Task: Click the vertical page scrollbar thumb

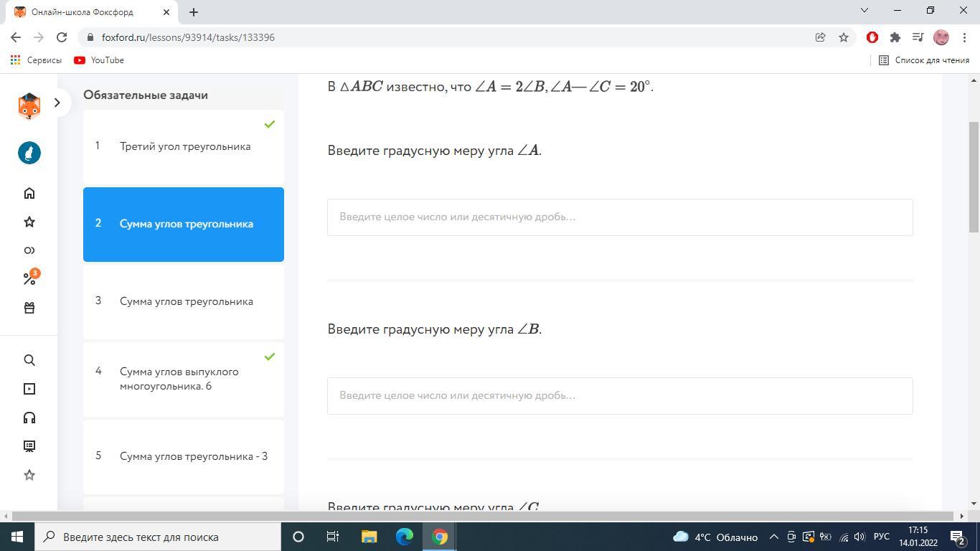Action: coord(974,176)
